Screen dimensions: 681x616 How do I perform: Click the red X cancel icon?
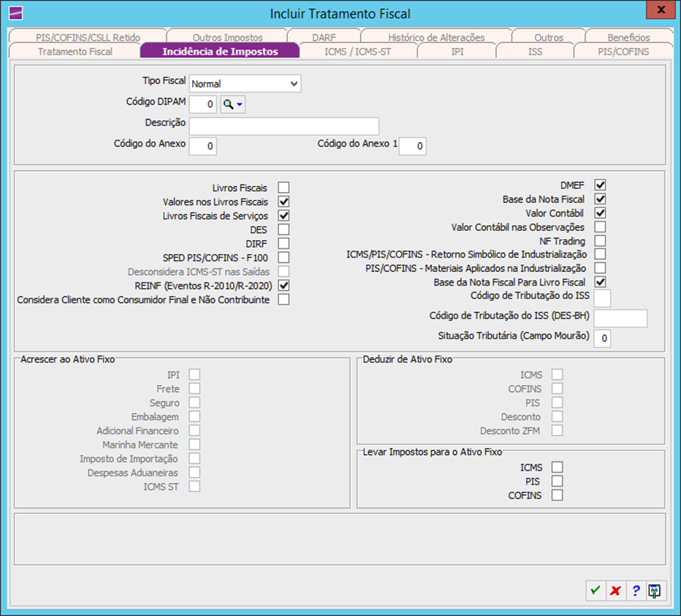tap(616, 590)
